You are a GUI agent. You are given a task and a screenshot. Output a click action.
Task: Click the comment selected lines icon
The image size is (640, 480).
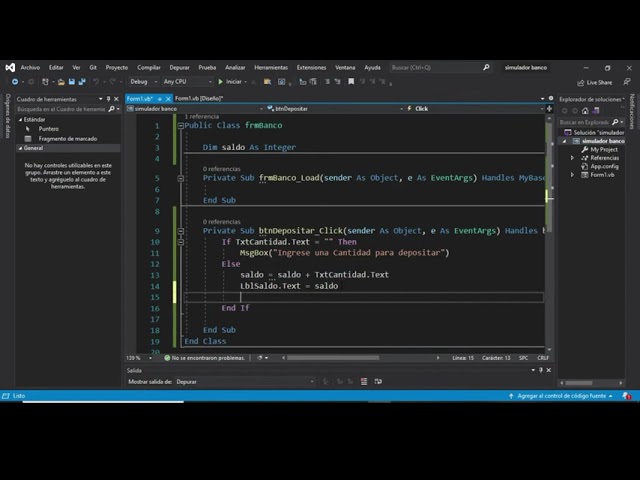tap(327, 82)
